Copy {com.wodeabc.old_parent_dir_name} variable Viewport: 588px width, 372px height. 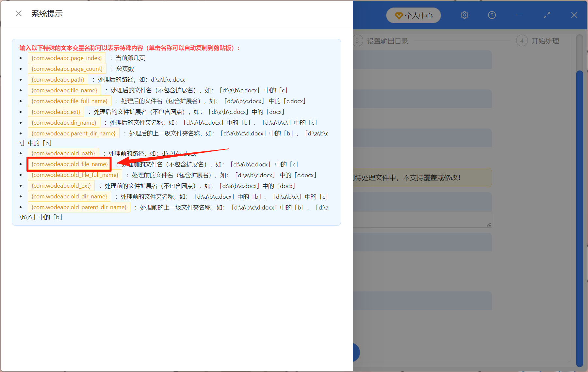79,207
